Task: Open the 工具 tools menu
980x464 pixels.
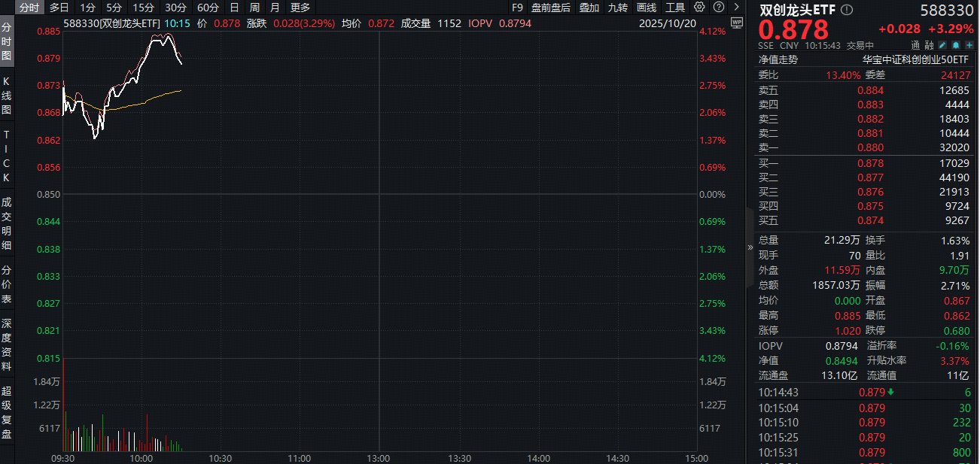Action: point(675,8)
